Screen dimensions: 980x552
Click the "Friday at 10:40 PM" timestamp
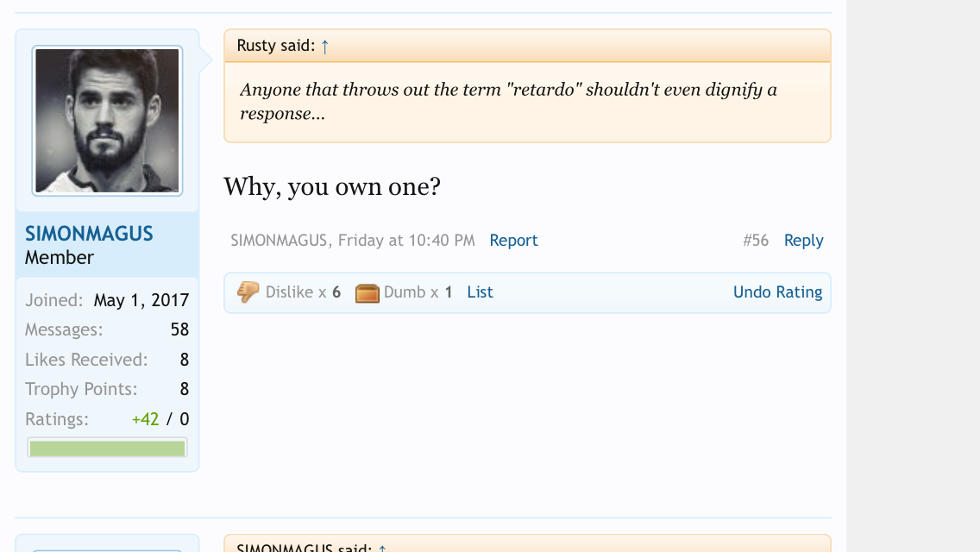pyautogui.click(x=406, y=241)
